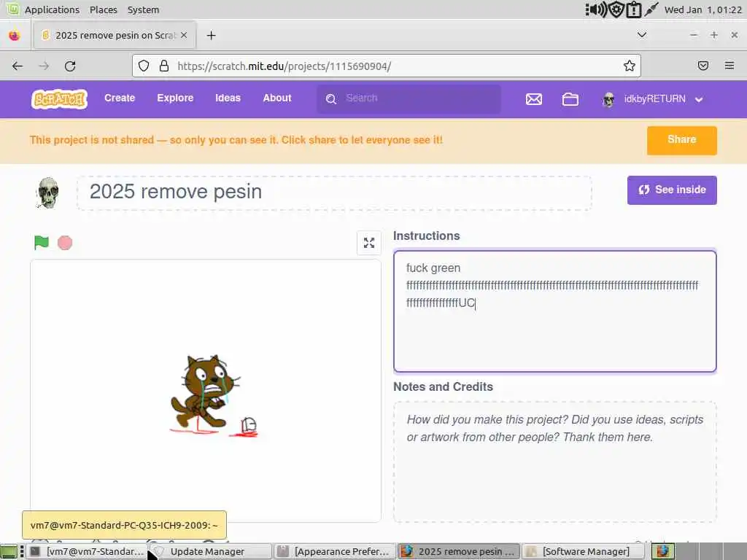747x560 pixels.
Task: Click the Scratch logo
Action: tap(59, 99)
